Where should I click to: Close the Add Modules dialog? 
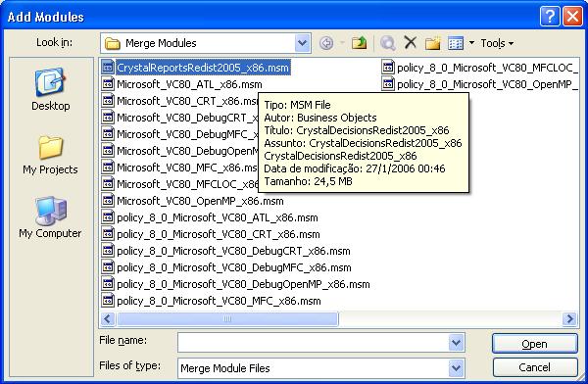point(572,17)
